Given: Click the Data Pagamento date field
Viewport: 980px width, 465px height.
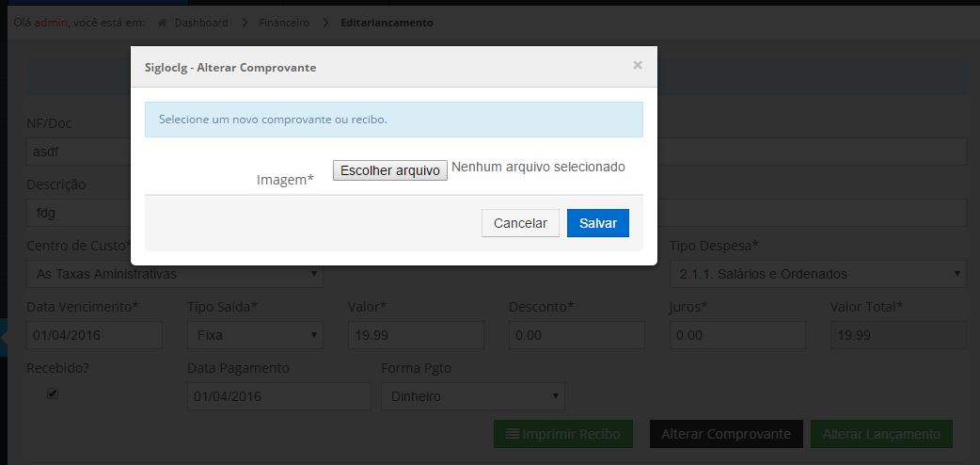Looking at the screenshot, I should click(x=278, y=397).
